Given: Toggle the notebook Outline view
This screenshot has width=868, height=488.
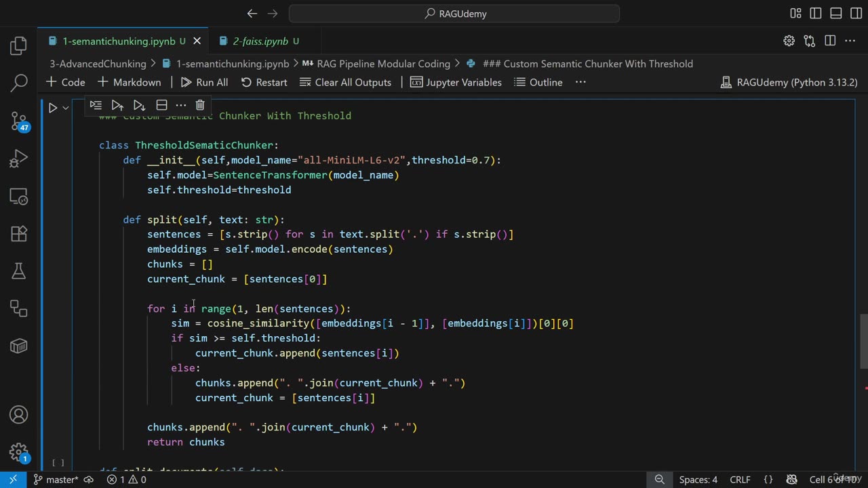Looking at the screenshot, I should pos(538,82).
